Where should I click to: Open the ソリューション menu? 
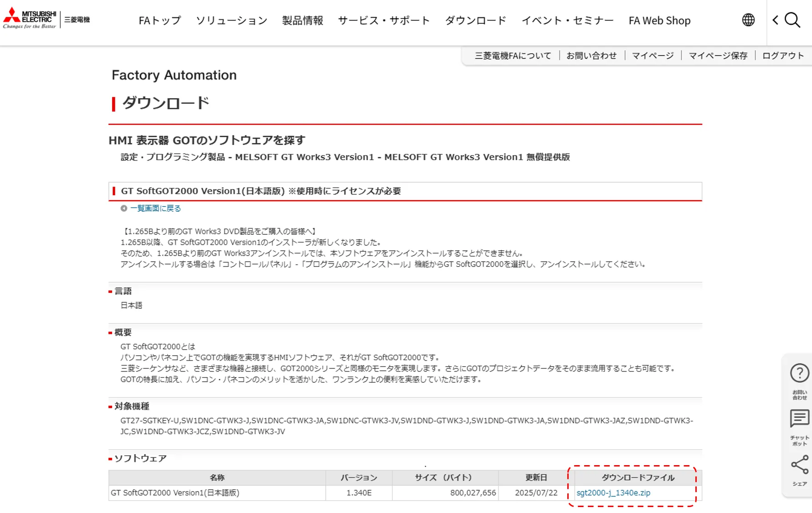(x=231, y=21)
